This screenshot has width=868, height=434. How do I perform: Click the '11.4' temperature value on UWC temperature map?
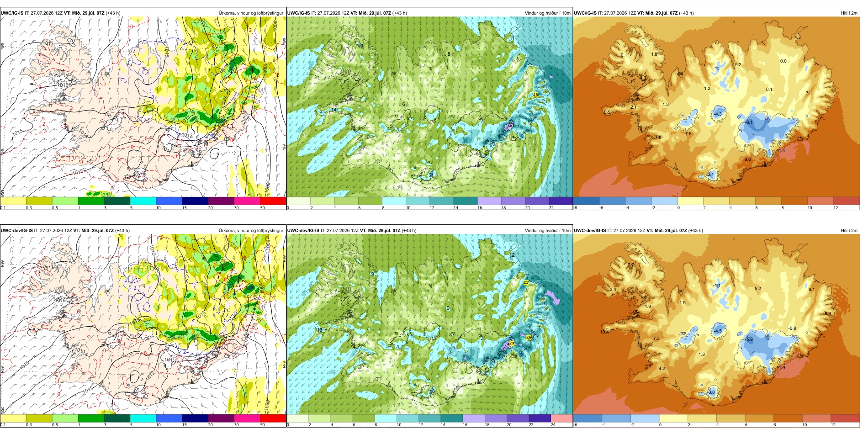click(x=781, y=151)
